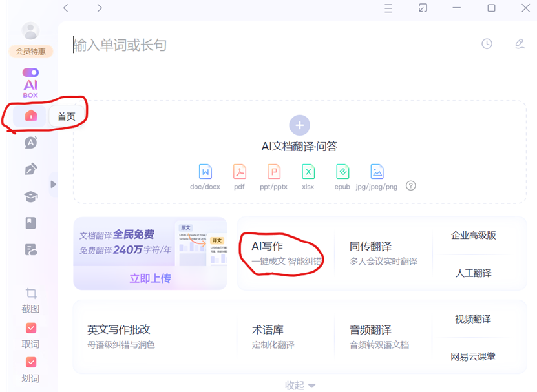Open the 网易云课堂 link
Screen dimensions: 537x392
point(473,356)
